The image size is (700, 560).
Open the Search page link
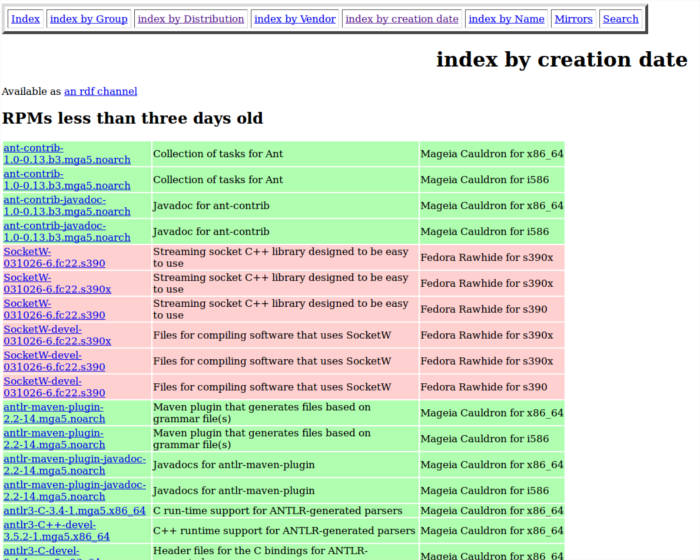pyautogui.click(x=621, y=19)
